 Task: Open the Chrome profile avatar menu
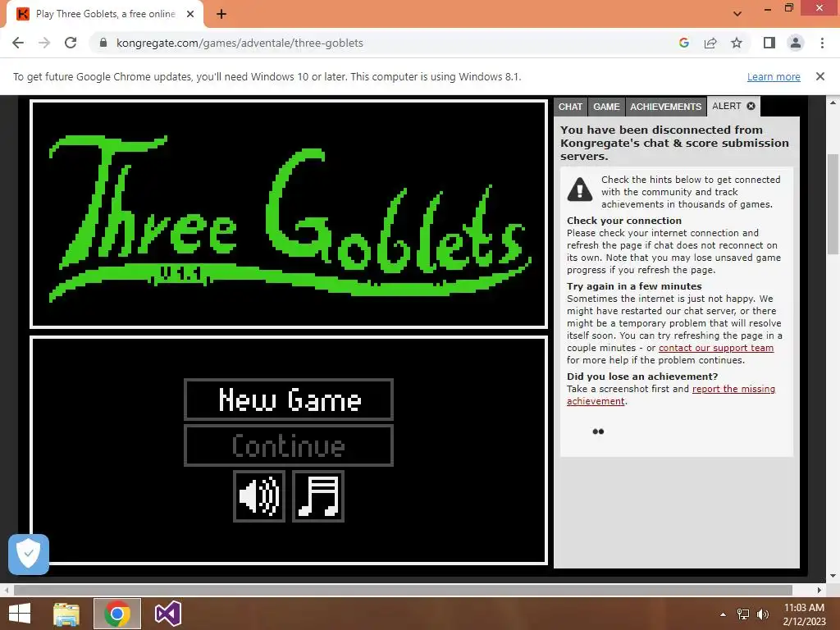796,43
